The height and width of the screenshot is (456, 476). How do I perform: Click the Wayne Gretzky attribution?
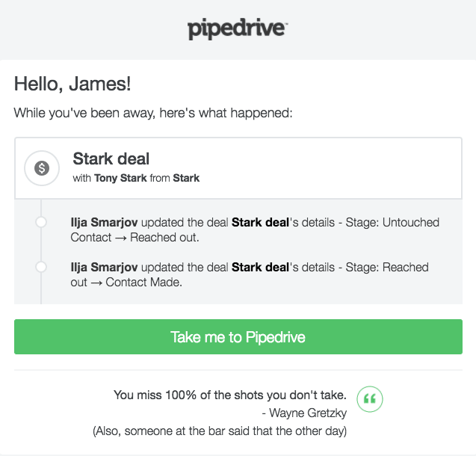(x=303, y=413)
